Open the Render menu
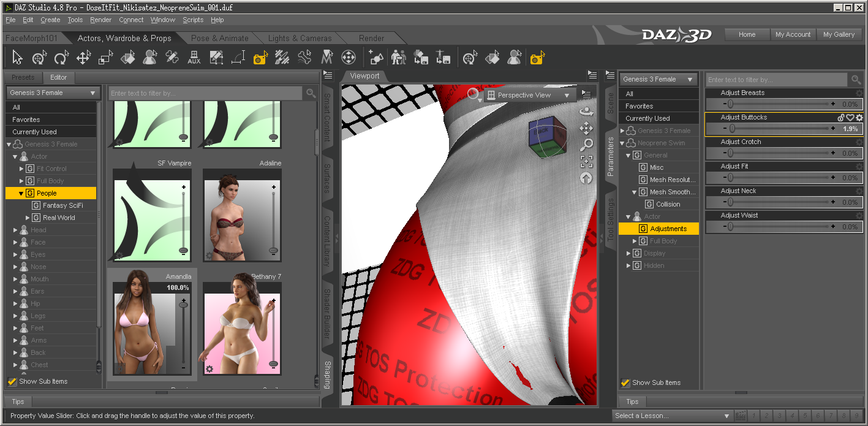This screenshot has height=426, width=868. click(100, 20)
